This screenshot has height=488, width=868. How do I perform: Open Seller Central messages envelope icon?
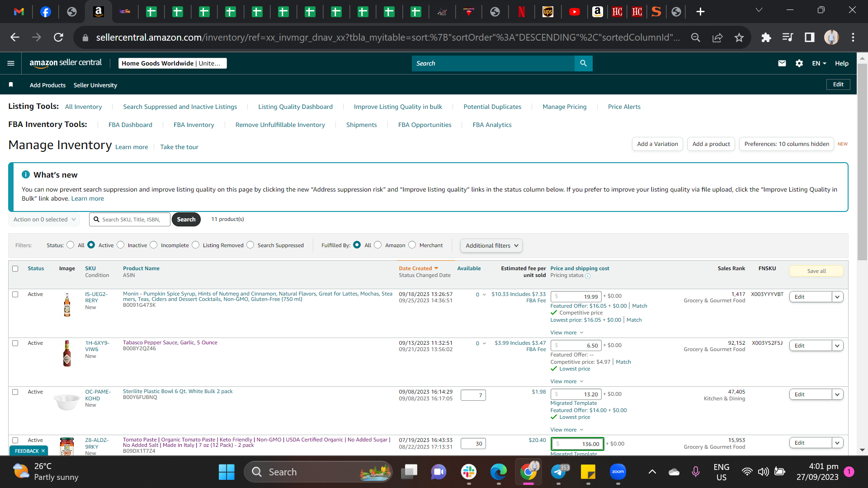782,63
